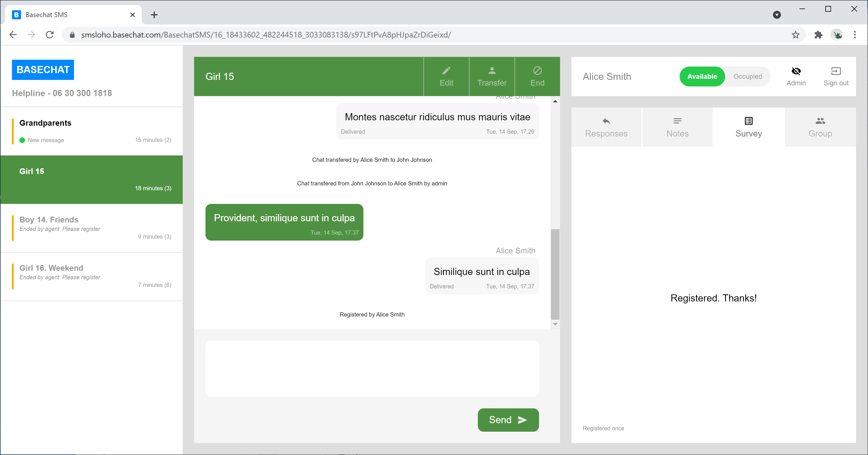The height and width of the screenshot is (455, 868).
Task: Open the browser Extensions puzzle icon
Action: pyautogui.click(x=818, y=35)
